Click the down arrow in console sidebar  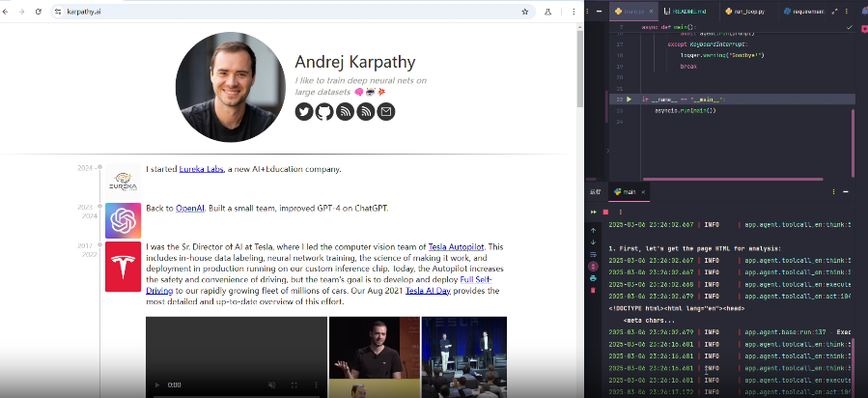point(594,242)
